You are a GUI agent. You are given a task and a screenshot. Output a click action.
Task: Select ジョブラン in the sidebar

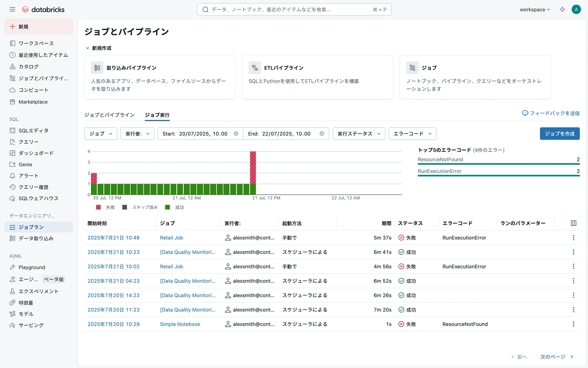point(31,227)
